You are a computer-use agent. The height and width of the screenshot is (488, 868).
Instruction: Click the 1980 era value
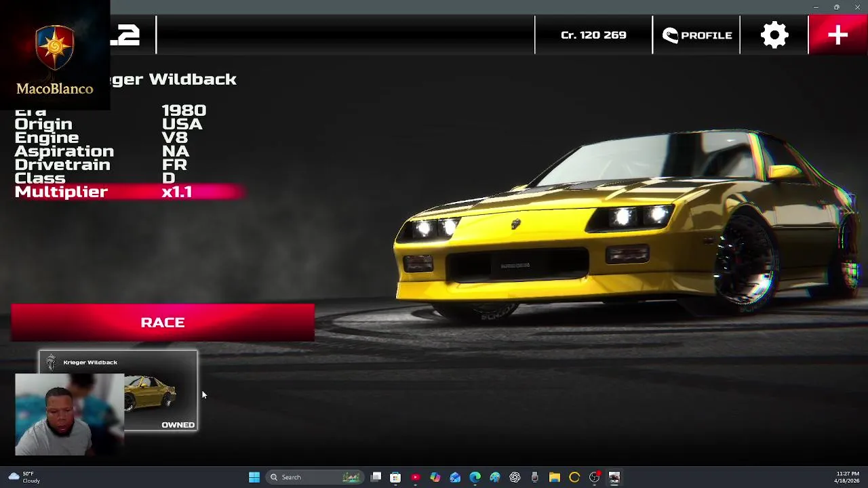pos(184,110)
